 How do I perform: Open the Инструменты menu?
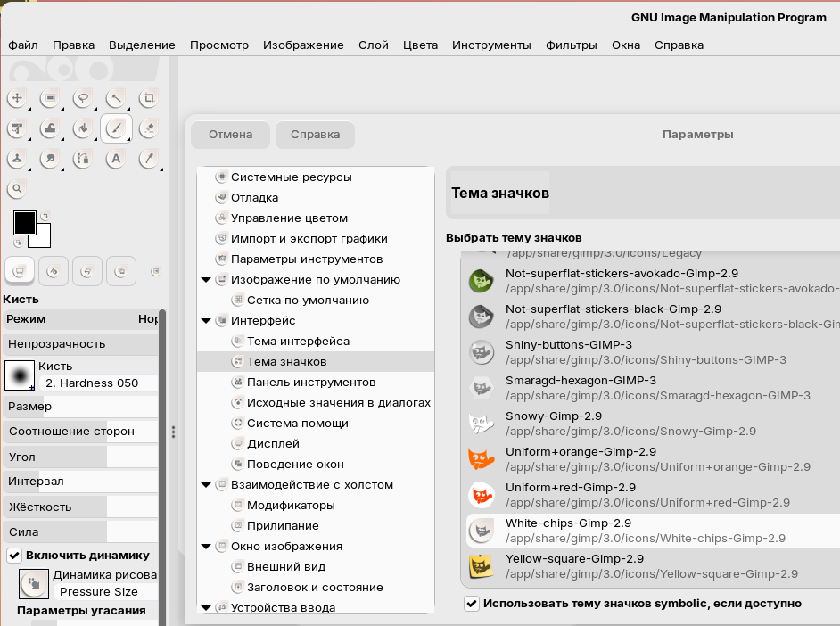pyautogui.click(x=492, y=45)
